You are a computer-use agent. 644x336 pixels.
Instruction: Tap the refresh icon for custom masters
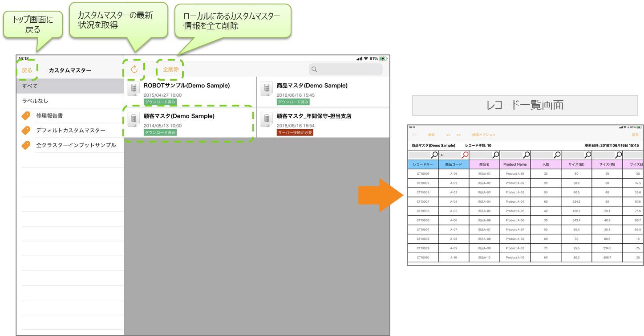134,70
